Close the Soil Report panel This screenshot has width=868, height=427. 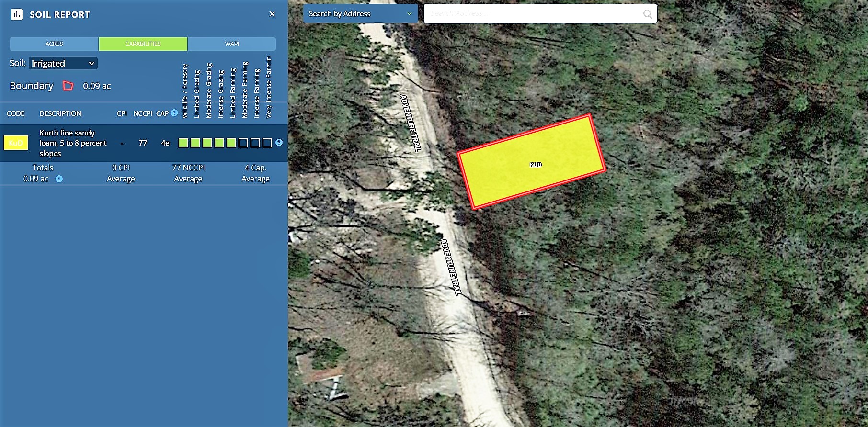[x=272, y=14]
